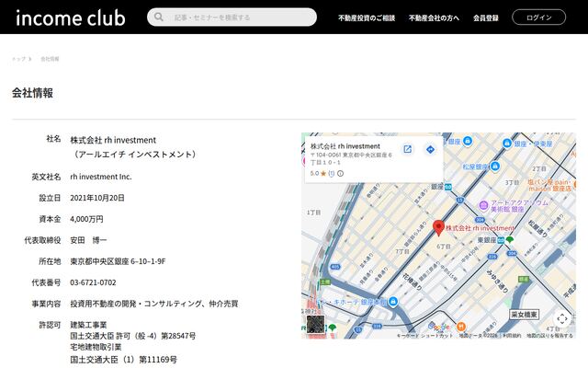This screenshot has height=368, width=588.
Task: Click the 事業内容 description text
Action: pyautogui.click(x=154, y=304)
